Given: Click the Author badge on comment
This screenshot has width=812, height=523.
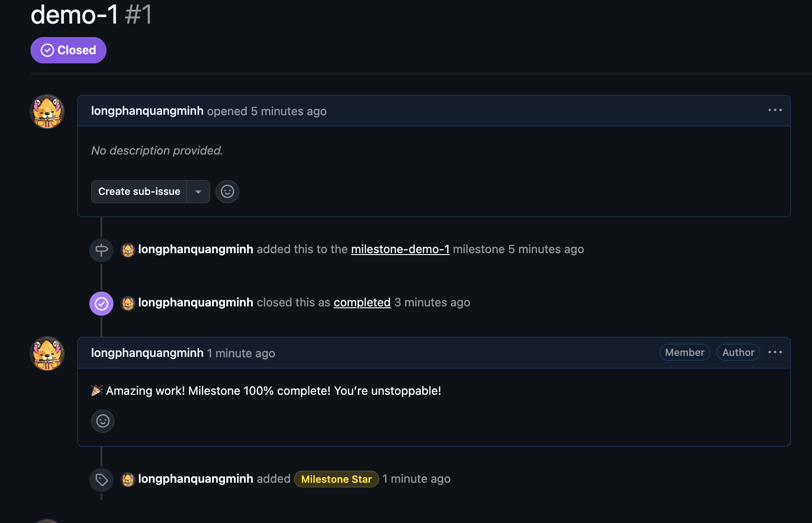Looking at the screenshot, I should 738,353.
